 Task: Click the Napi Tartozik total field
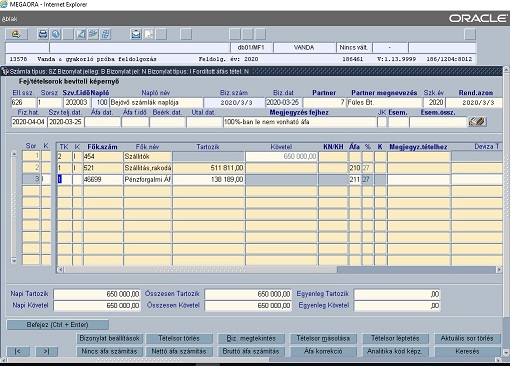coord(97,294)
